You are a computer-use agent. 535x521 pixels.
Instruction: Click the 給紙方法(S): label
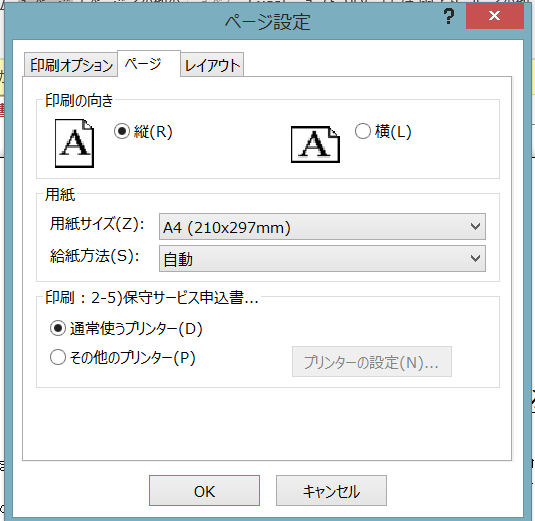coord(95,256)
